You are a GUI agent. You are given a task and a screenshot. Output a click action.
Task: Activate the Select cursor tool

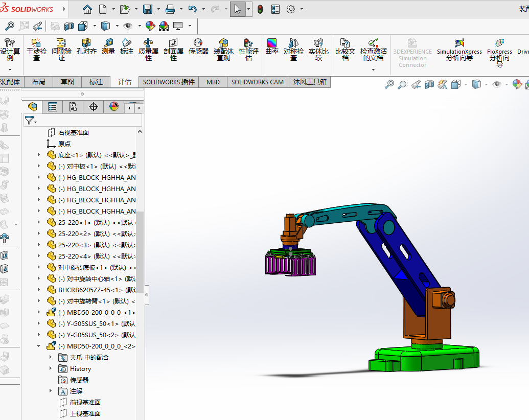click(238, 9)
